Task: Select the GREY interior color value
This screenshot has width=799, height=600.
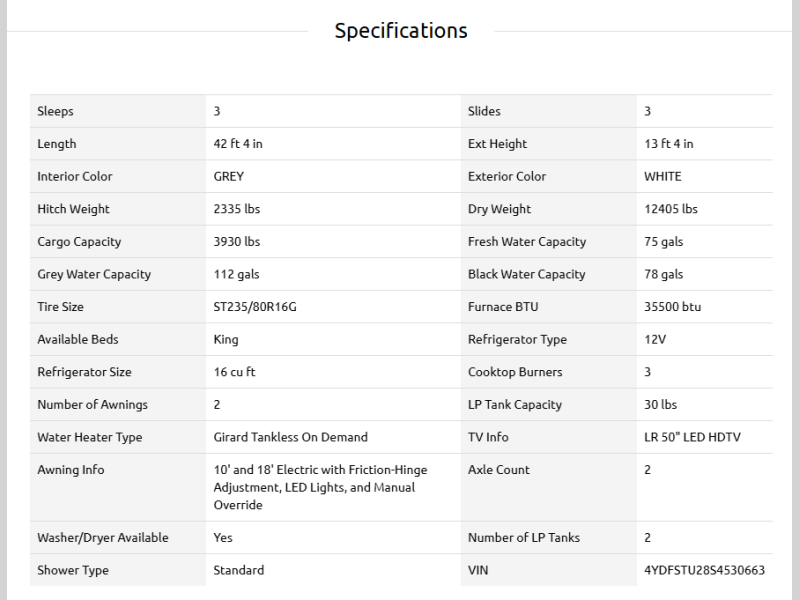Action: 229,176
